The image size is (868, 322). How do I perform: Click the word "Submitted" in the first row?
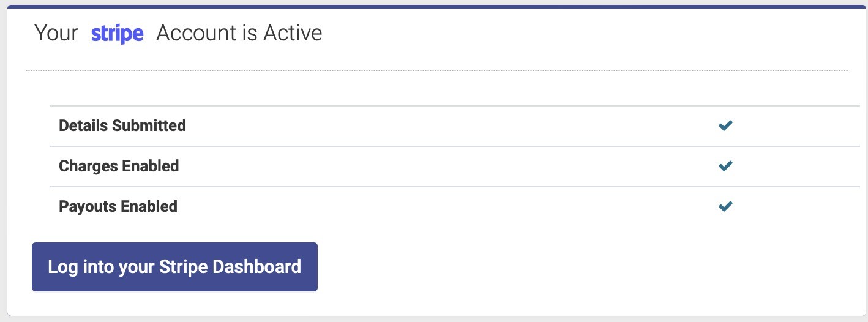tap(149, 125)
